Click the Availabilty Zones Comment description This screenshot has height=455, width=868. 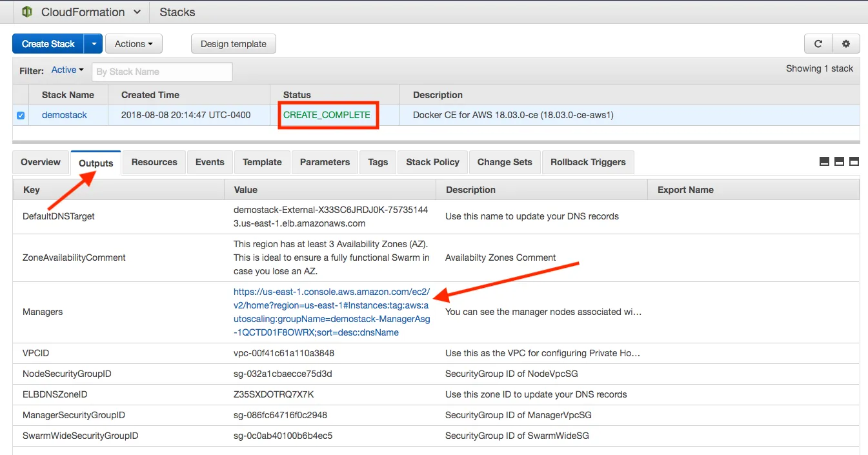(x=500, y=258)
